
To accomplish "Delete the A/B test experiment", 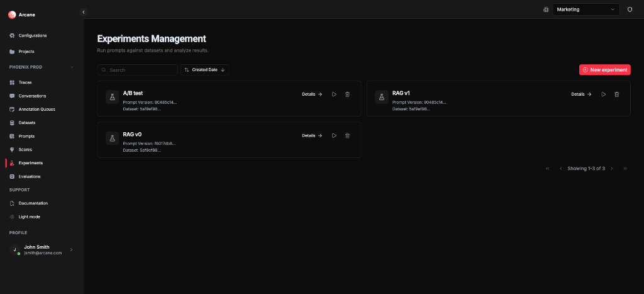I will coord(347,94).
